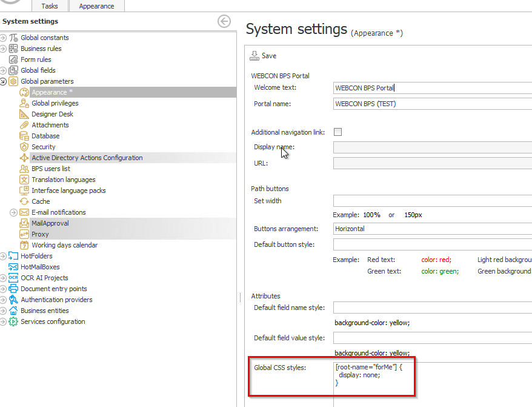Click the Default field name style field
532x407 pixels.
click(432, 308)
